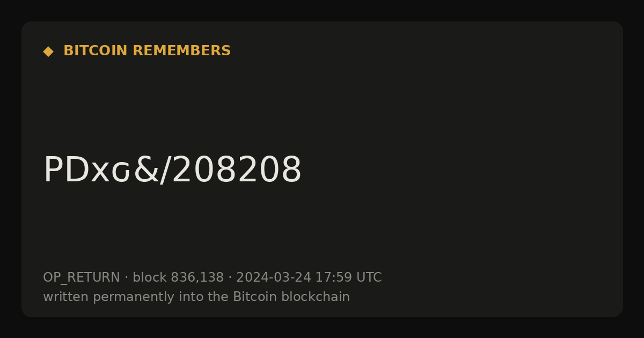
Task: Select the PDxɢ&/208208 message text
Action: point(173,170)
